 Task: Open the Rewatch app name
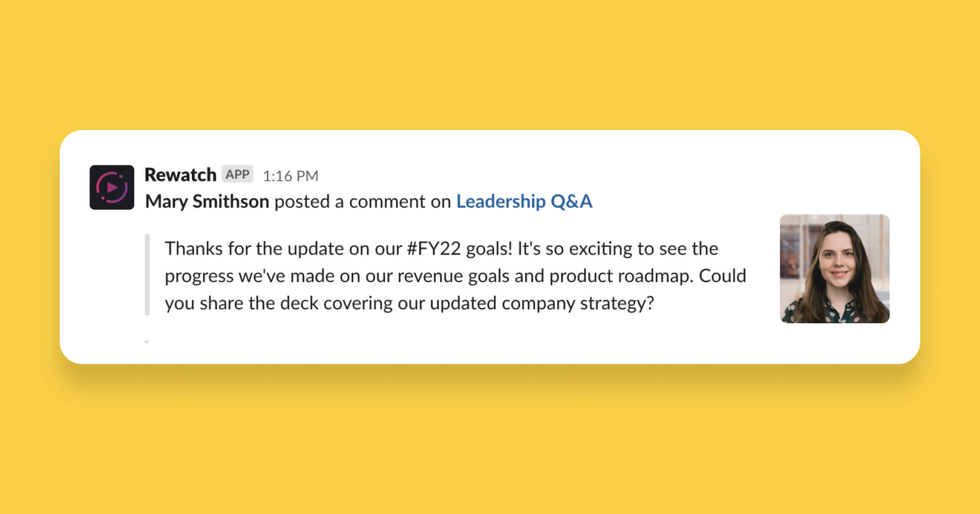[180, 175]
